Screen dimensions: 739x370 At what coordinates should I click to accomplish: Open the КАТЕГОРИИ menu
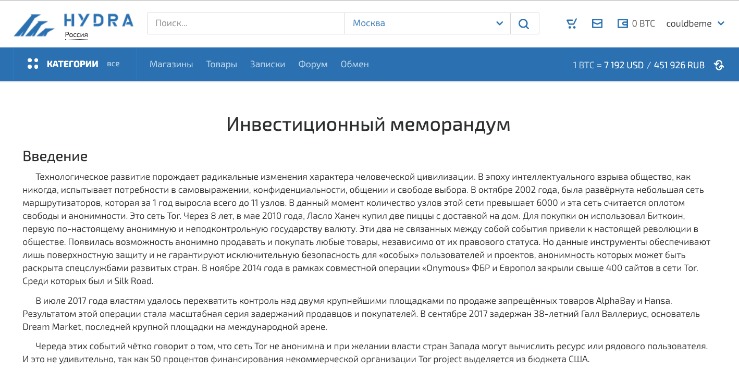coord(72,64)
